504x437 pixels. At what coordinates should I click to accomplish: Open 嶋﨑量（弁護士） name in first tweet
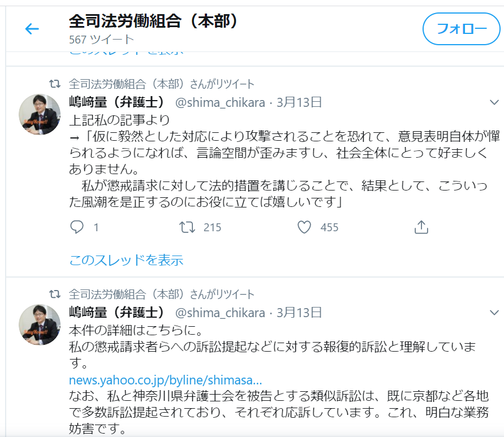pos(117,102)
